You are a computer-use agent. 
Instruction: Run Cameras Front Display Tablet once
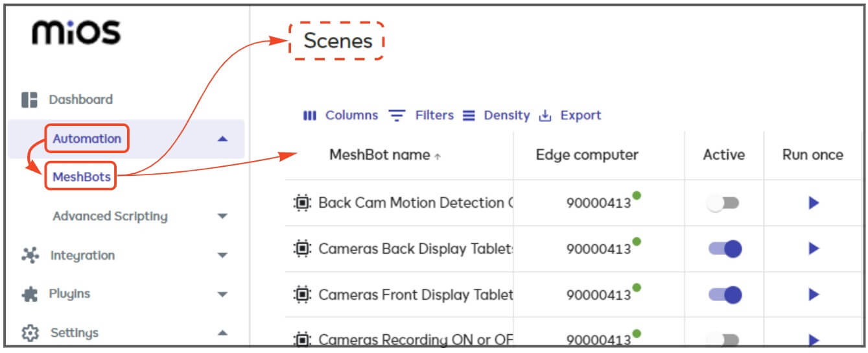(814, 295)
